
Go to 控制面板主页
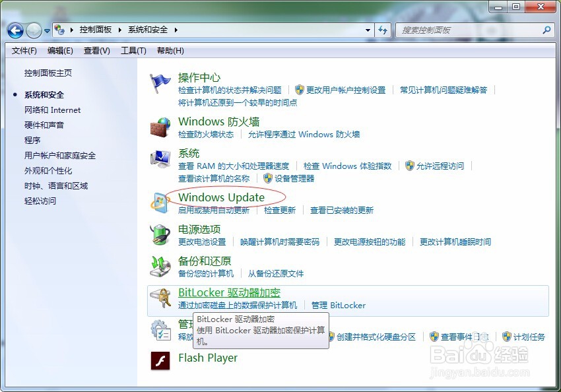pyautogui.click(x=48, y=73)
